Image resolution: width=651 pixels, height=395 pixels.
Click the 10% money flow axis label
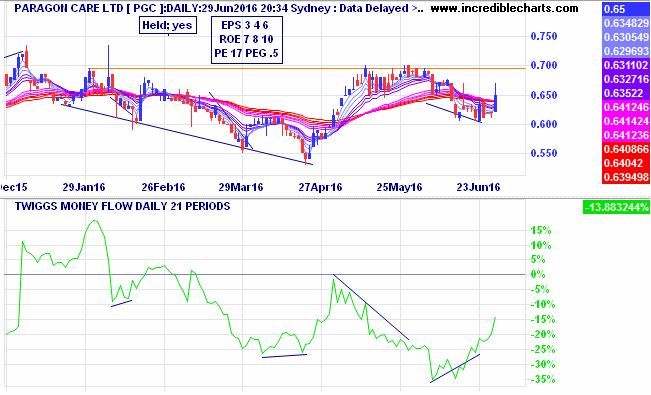coord(541,245)
